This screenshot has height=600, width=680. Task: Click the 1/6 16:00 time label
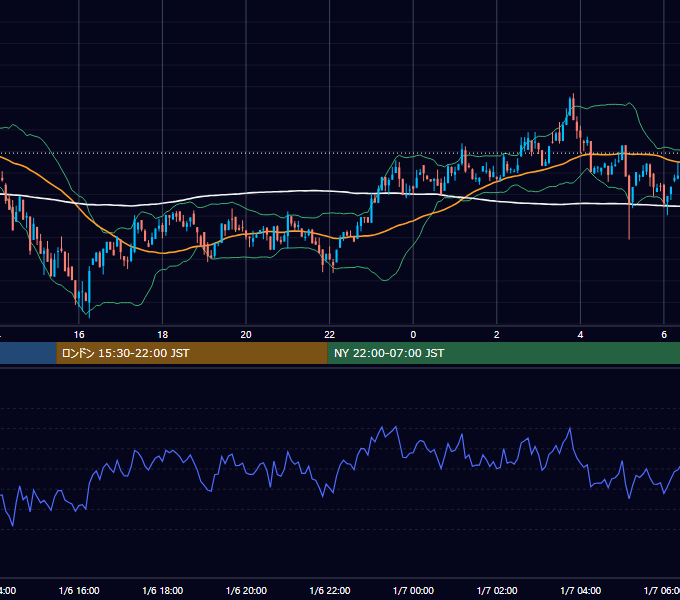click(79, 590)
